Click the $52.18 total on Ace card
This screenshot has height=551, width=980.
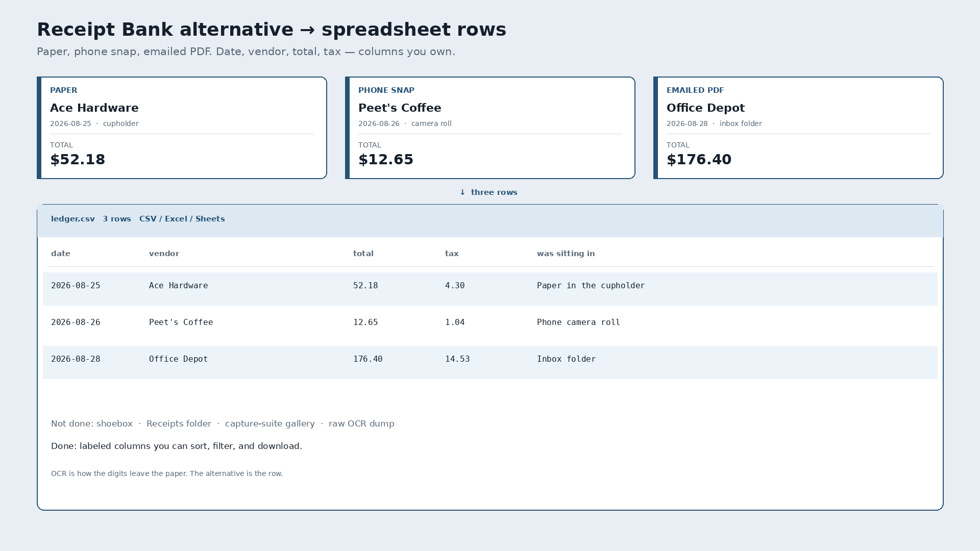[x=78, y=160]
